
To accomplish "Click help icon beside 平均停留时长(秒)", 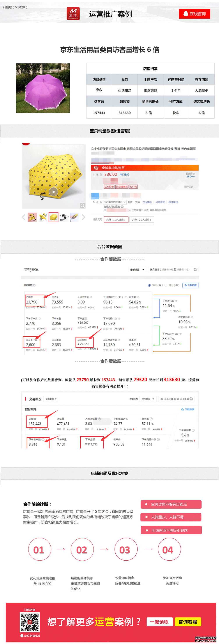I will (126, 297).
